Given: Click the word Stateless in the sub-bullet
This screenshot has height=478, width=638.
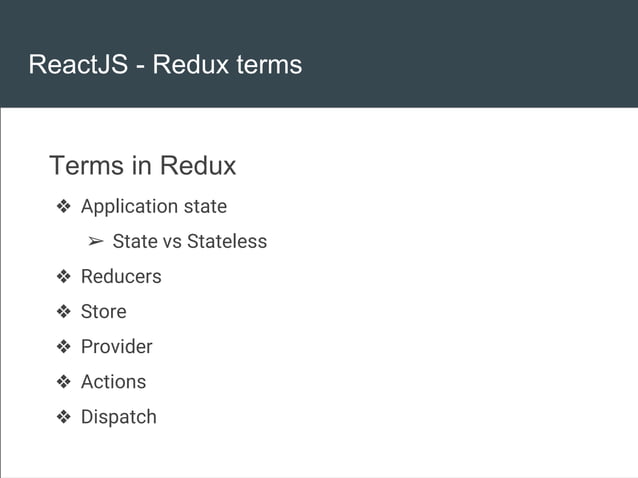Looking at the screenshot, I should (x=227, y=241).
